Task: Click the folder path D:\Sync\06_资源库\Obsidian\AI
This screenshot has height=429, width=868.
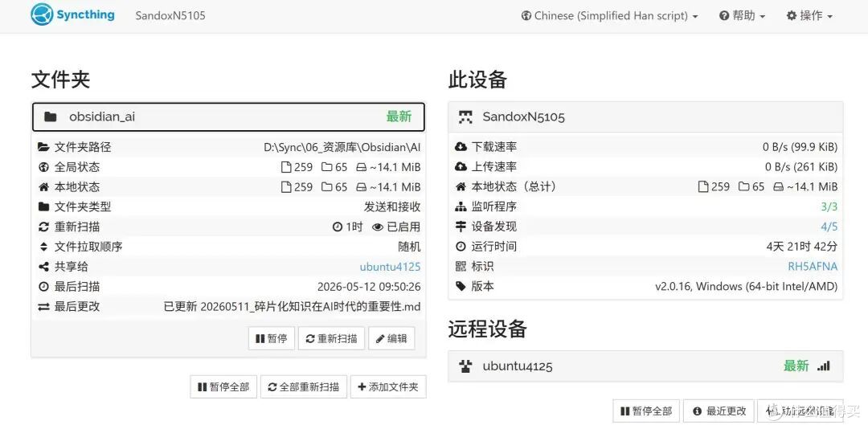Action: (342, 147)
